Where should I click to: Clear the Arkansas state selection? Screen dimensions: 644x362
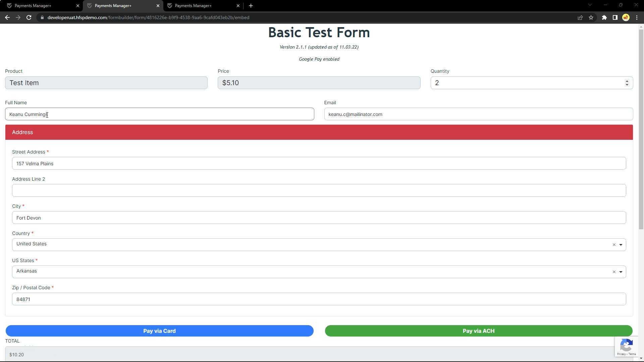(x=614, y=272)
